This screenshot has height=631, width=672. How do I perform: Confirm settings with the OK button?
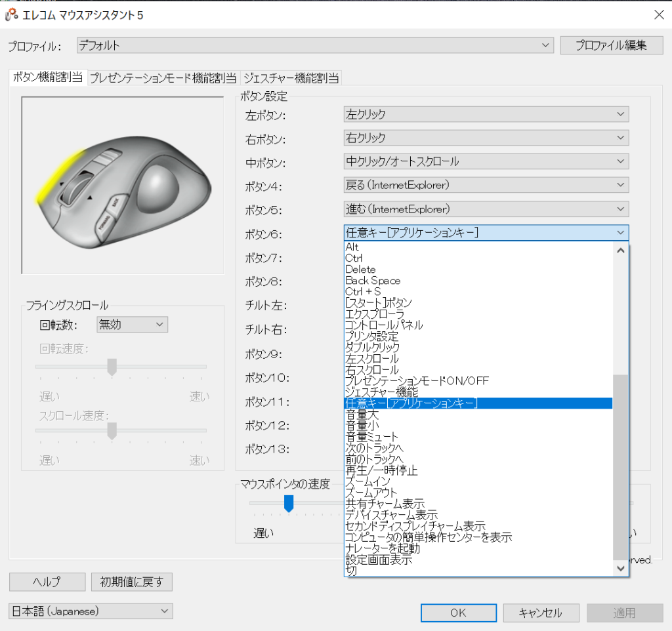[458, 613]
